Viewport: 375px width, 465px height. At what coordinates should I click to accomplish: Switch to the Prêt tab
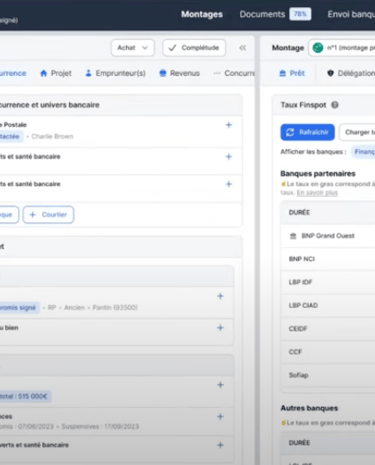pyautogui.click(x=292, y=73)
